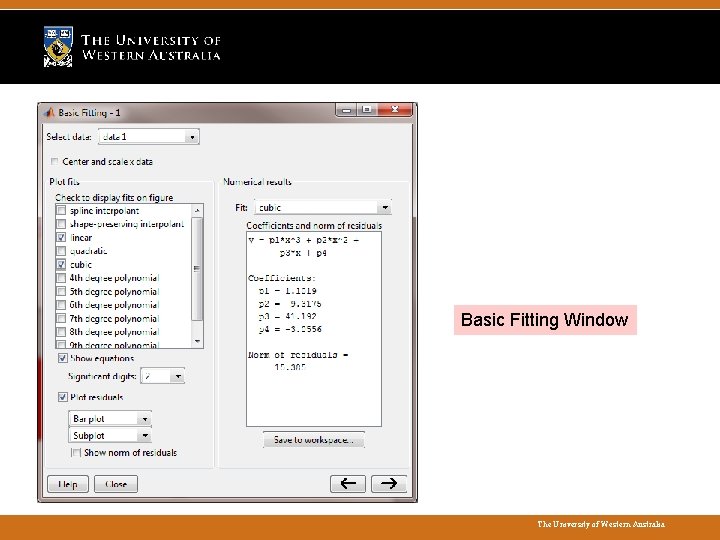Image resolution: width=720 pixels, height=540 pixels.
Task: Check the quadratic fit checkbox
Action: (61, 251)
